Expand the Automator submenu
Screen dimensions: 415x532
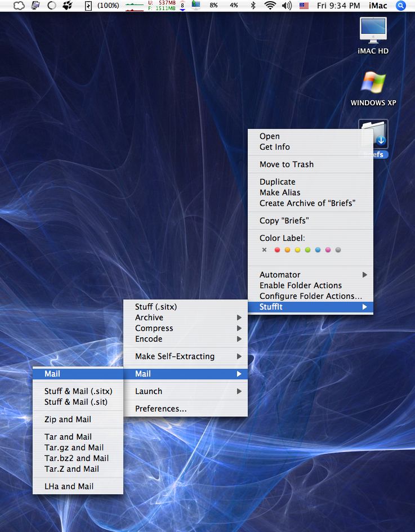pos(310,275)
